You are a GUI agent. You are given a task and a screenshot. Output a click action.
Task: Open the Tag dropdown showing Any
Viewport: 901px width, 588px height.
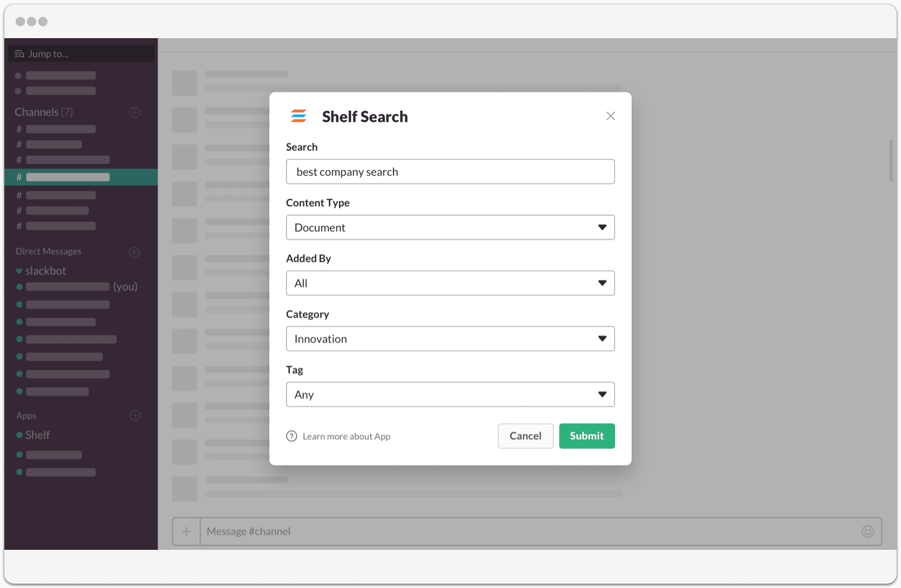tap(450, 394)
